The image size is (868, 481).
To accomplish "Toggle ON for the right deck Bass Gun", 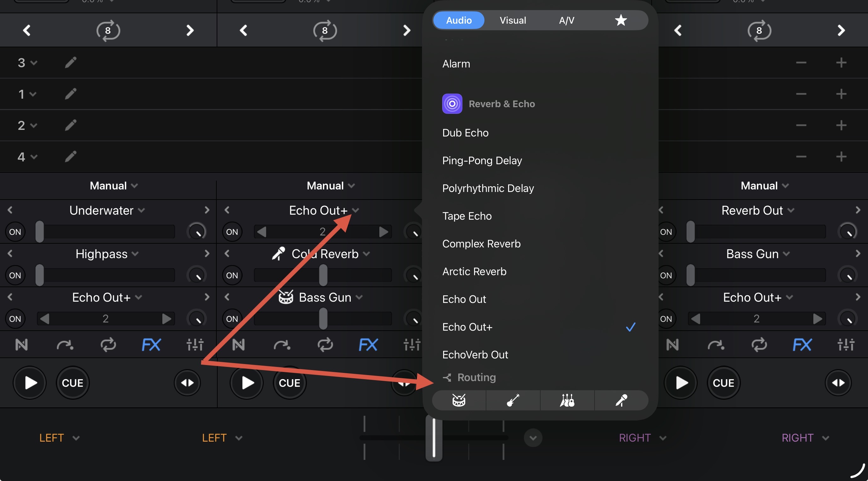I will [666, 275].
